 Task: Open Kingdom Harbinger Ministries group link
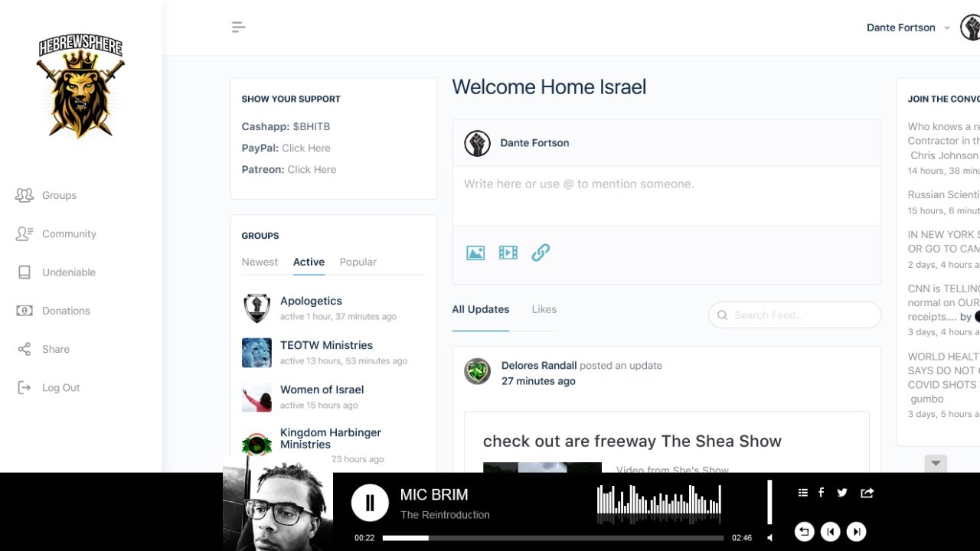point(331,439)
